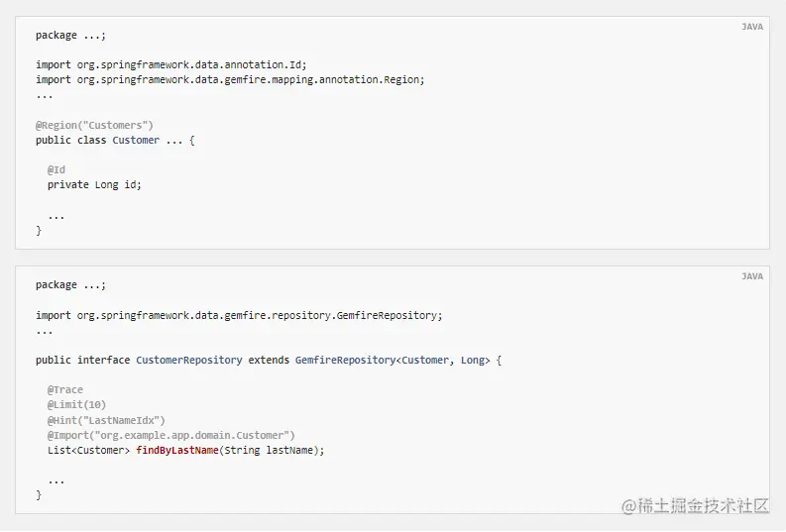Click the @Hint("LastNameIdx") annotation

click(106, 420)
